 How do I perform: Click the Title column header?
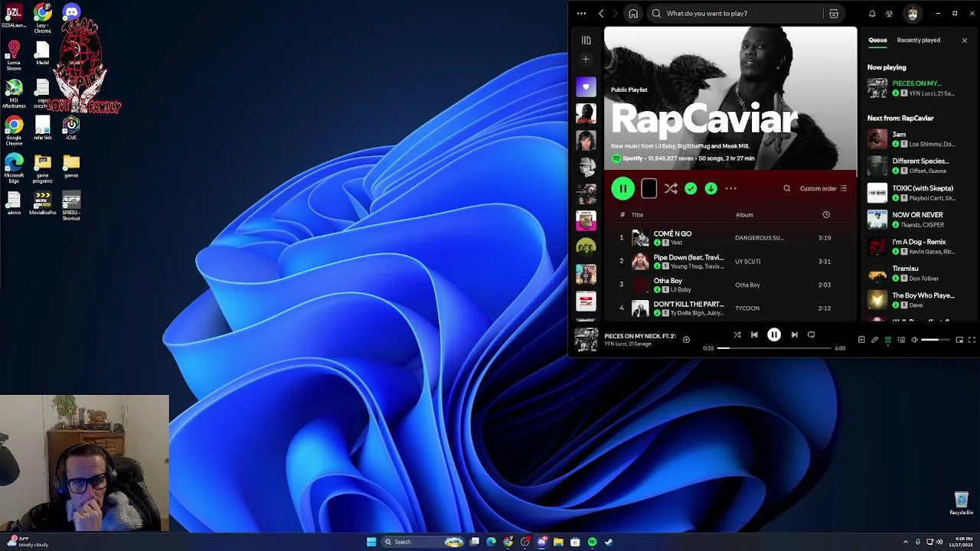pos(637,215)
